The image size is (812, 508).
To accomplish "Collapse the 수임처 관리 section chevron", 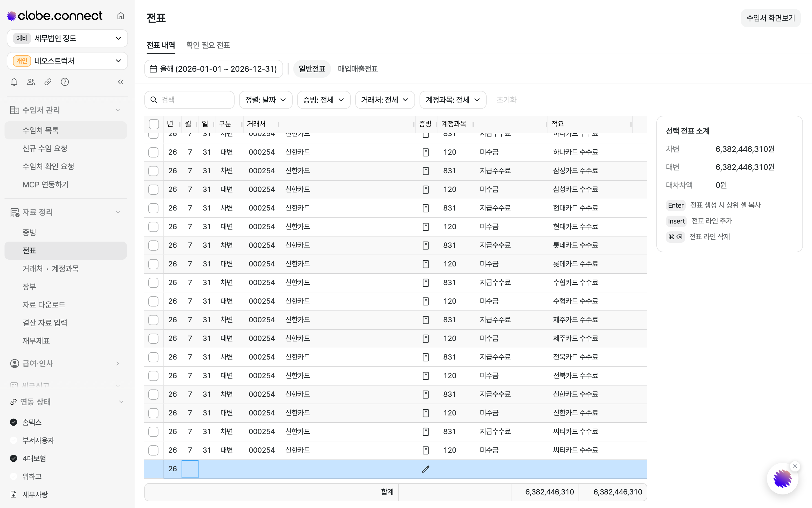I will point(118,110).
